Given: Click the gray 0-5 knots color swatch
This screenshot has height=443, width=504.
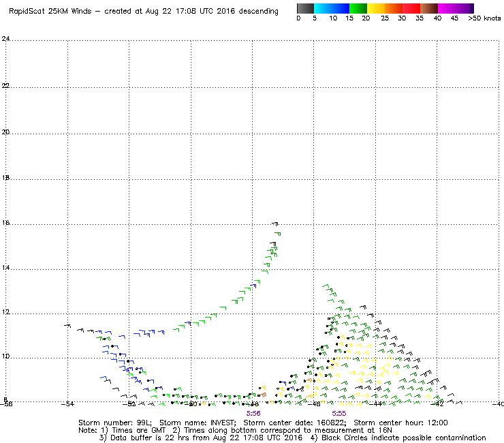Looking at the screenshot, I should (305, 8).
